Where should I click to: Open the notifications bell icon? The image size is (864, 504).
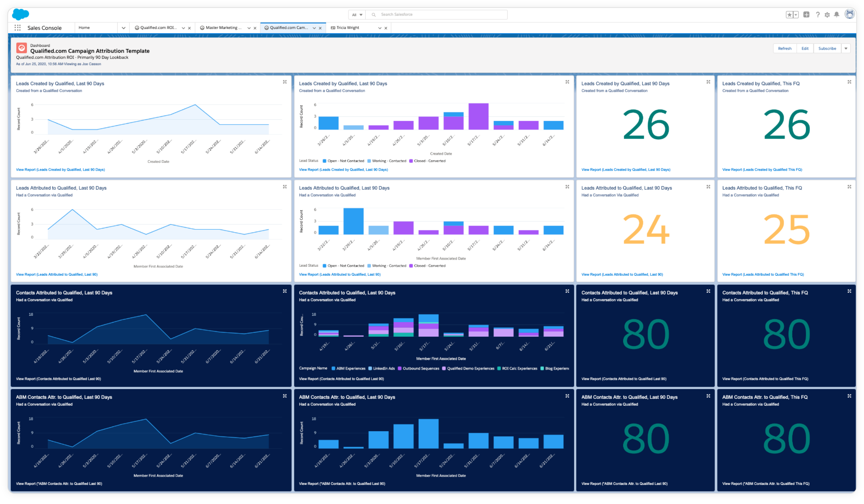(837, 15)
